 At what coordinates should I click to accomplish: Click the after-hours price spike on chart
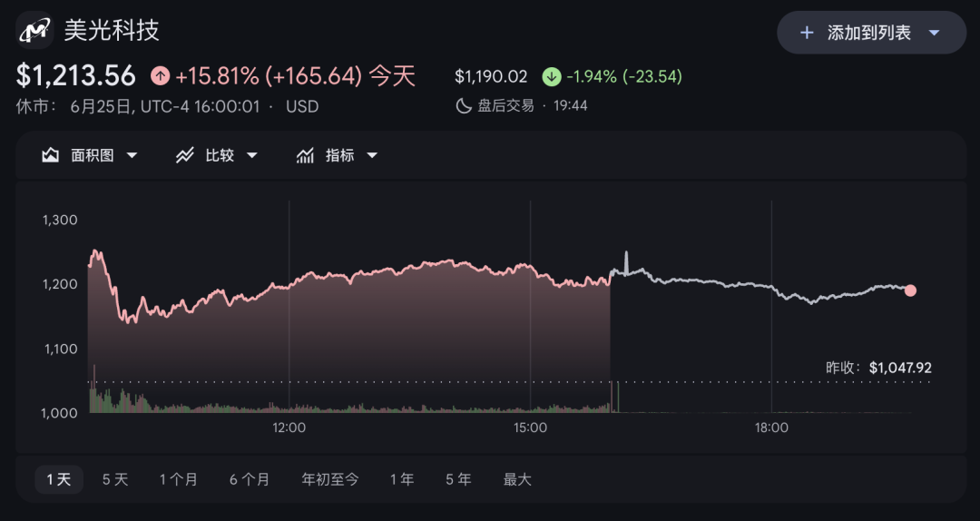tap(626, 260)
